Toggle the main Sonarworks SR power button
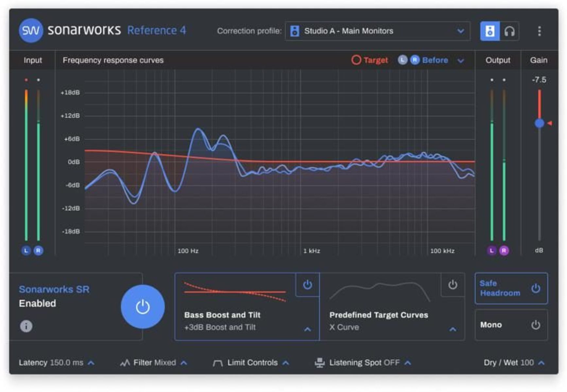The width and height of the screenshot is (567, 392). [143, 307]
